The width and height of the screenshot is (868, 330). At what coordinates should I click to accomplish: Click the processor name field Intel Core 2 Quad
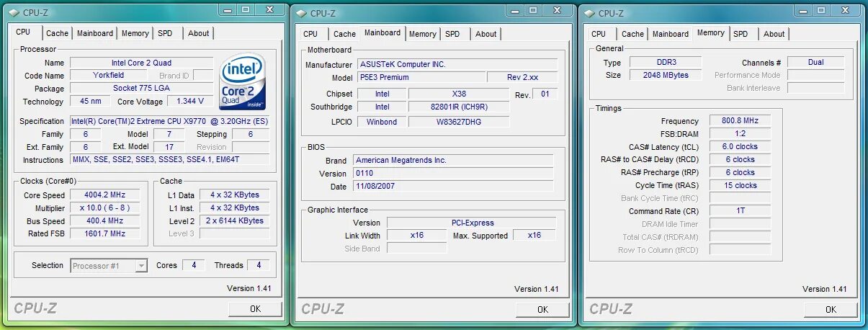(141, 63)
